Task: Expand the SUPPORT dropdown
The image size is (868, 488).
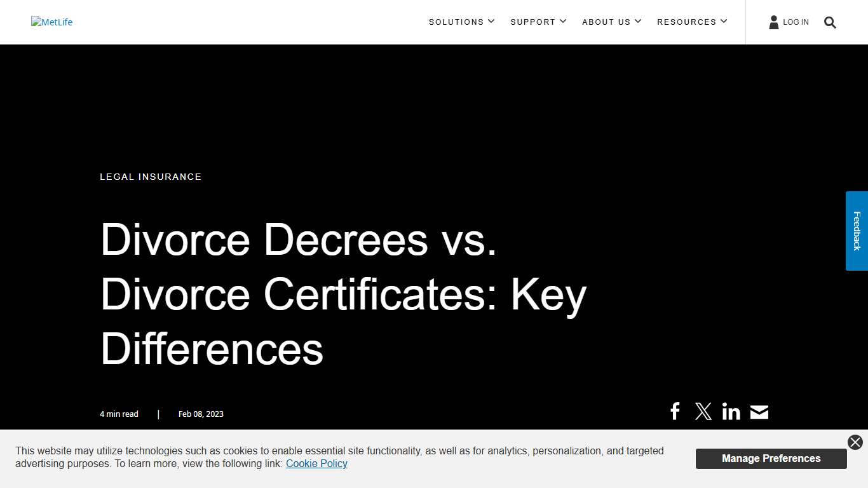Action: tap(538, 22)
